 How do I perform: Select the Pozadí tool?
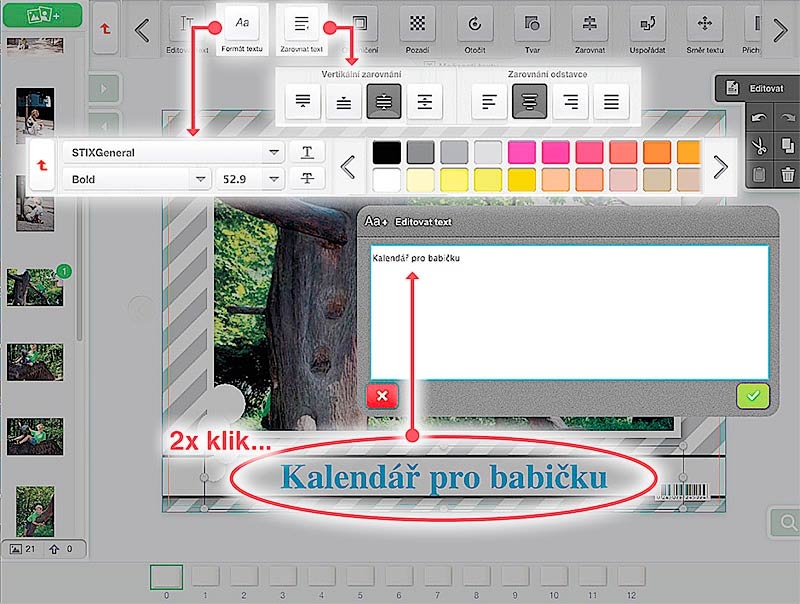point(417,29)
